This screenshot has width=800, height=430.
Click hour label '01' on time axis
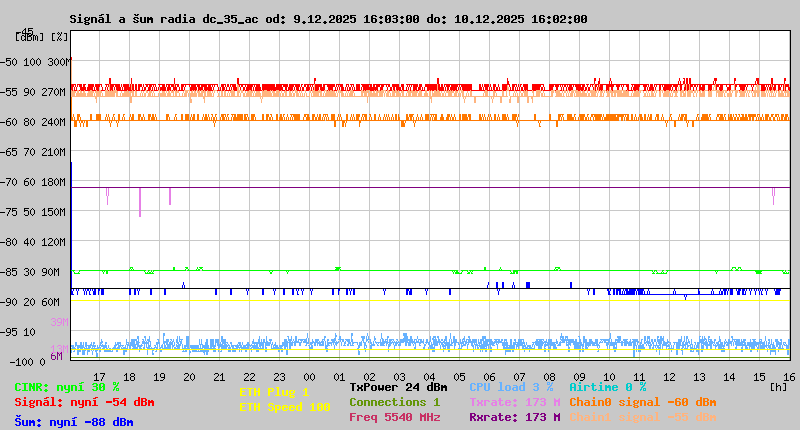(x=339, y=377)
